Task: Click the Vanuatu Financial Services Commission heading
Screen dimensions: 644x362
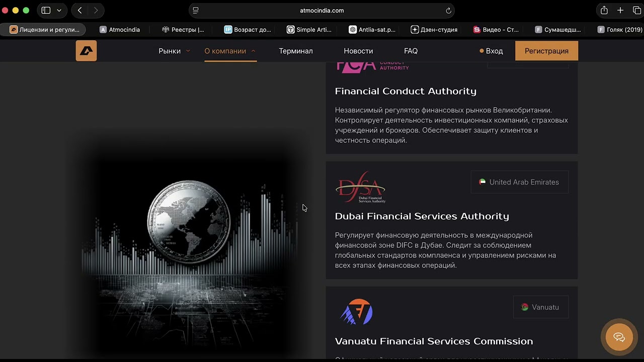Action: [434, 341]
